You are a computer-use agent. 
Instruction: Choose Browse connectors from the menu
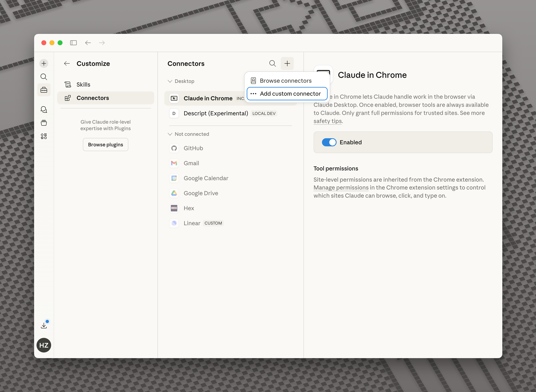[x=286, y=80]
